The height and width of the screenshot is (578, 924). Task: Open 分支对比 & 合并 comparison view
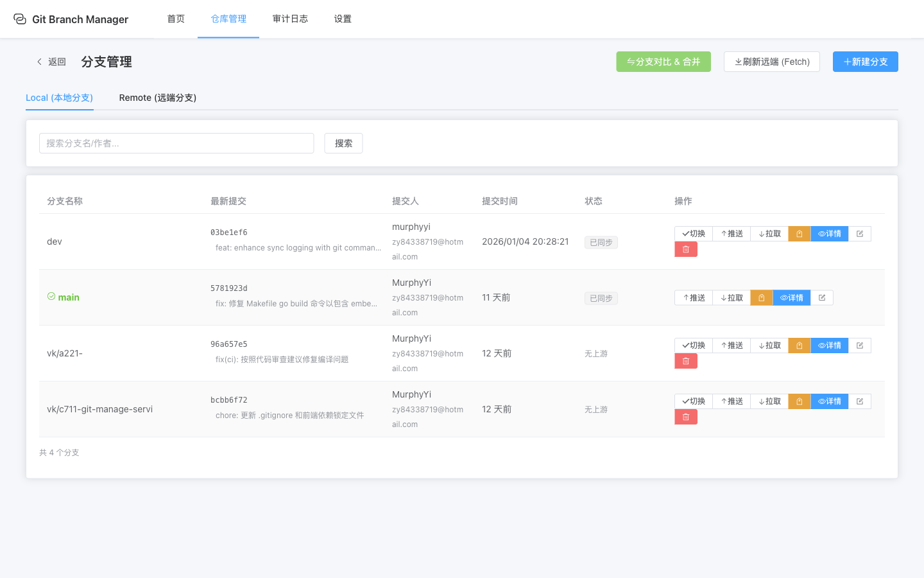(663, 61)
